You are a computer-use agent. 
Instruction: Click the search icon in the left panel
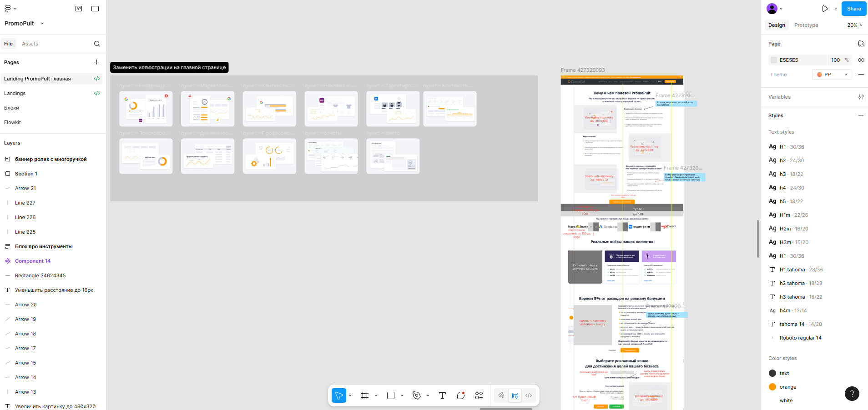(x=97, y=44)
